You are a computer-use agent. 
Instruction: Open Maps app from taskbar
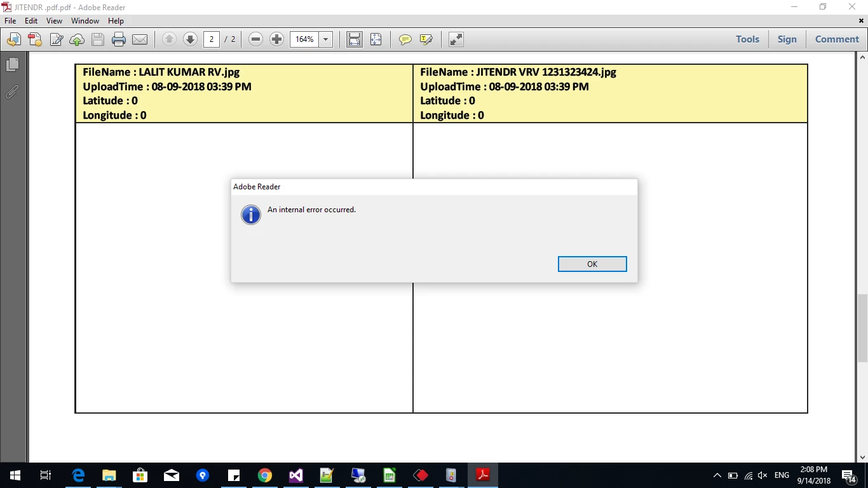pyautogui.click(x=203, y=475)
